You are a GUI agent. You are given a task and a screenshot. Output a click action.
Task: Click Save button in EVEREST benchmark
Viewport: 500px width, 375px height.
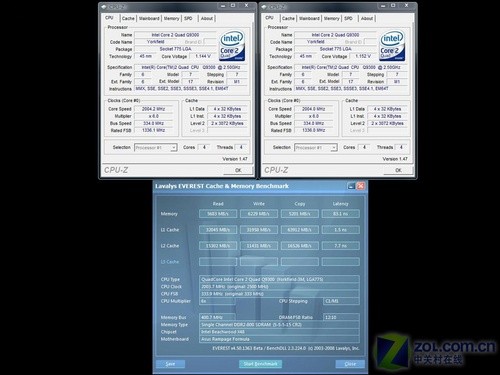coord(170,364)
